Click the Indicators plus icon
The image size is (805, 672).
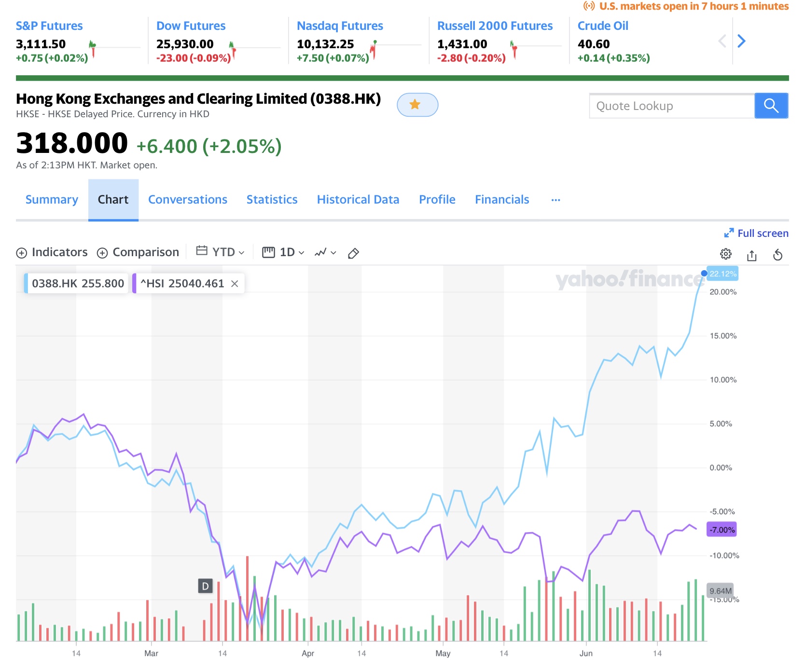(22, 253)
